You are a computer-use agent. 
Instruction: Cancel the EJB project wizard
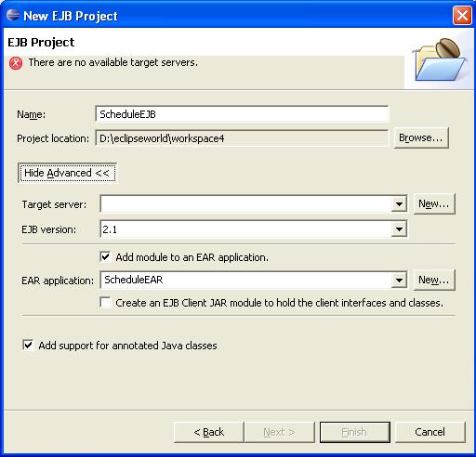pos(430,432)
